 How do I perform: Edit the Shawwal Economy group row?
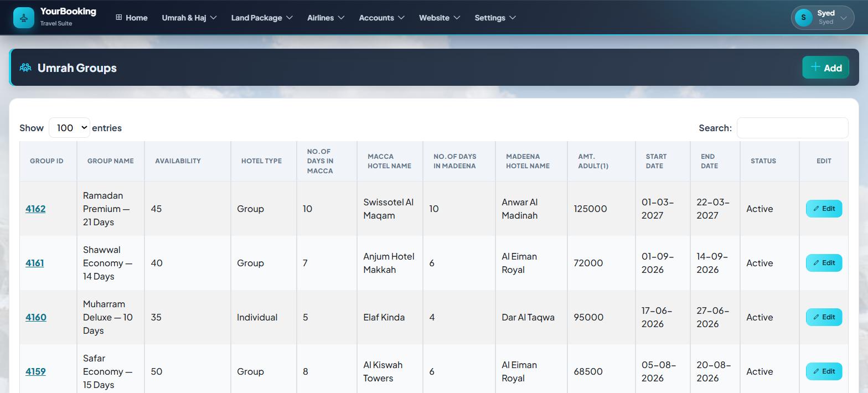(824, 263)
